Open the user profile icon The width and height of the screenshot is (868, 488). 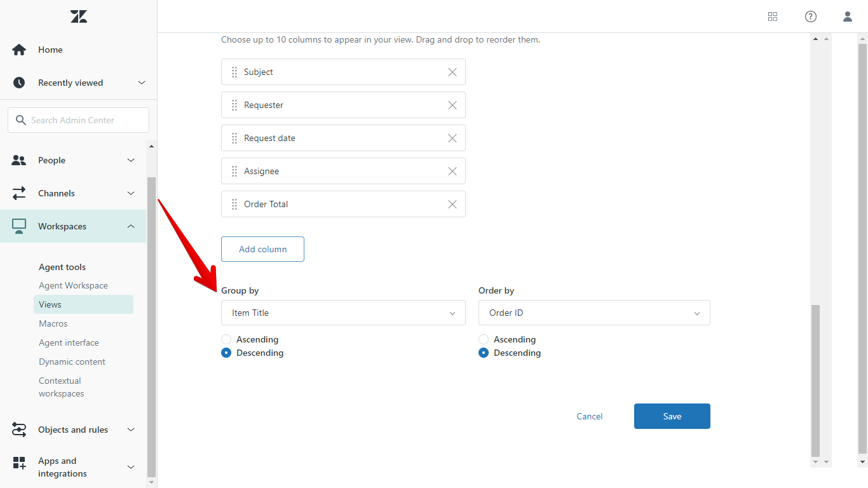pyautogui.click(x=848, y=17)
